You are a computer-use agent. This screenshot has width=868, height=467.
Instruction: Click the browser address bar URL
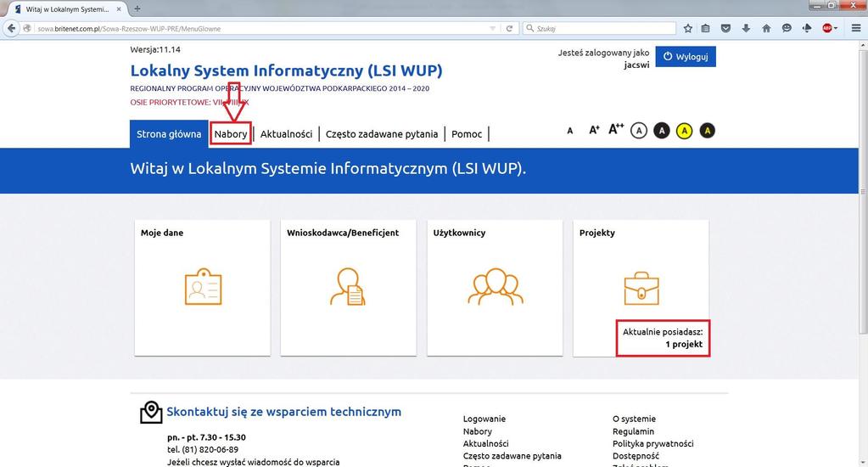(x=129, y=29)
